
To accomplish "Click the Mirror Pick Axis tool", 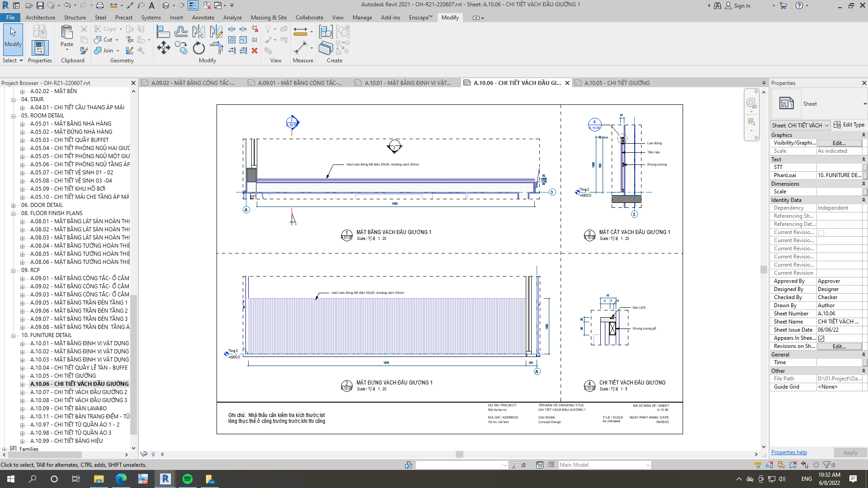I will [x=198, y=32].
